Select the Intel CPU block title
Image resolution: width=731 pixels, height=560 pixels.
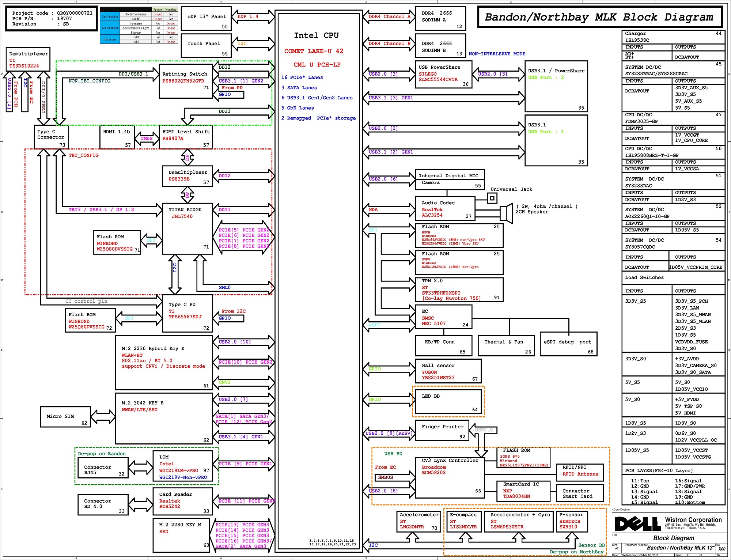click(316, 35)
